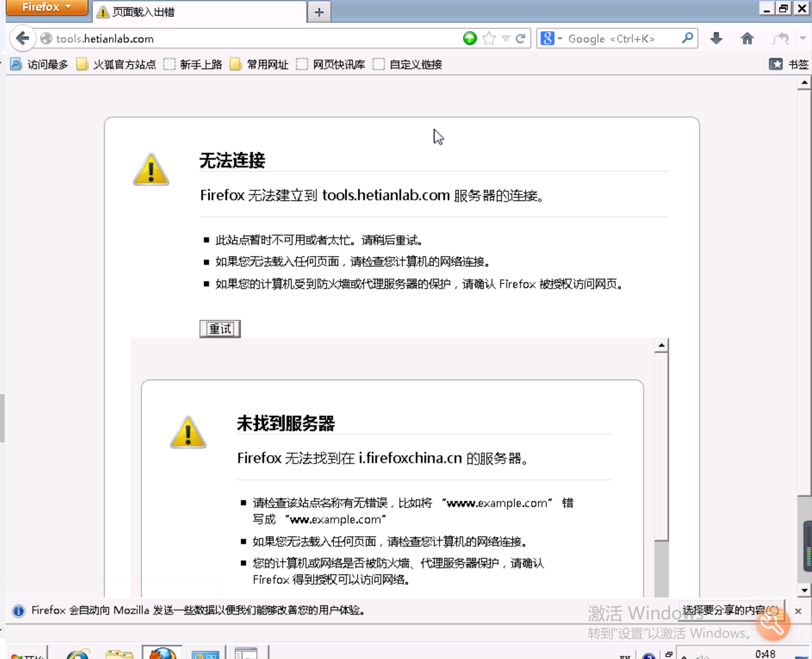Open the file explorer taskbar icon
This screenshot has height=659, width=812.
119,653
